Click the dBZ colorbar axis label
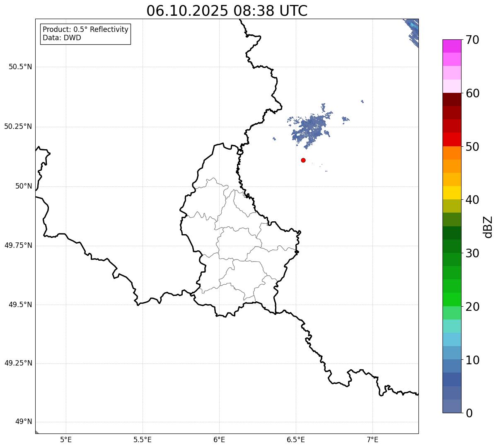Viewport: 498px width, 448px height. (488, 227)
